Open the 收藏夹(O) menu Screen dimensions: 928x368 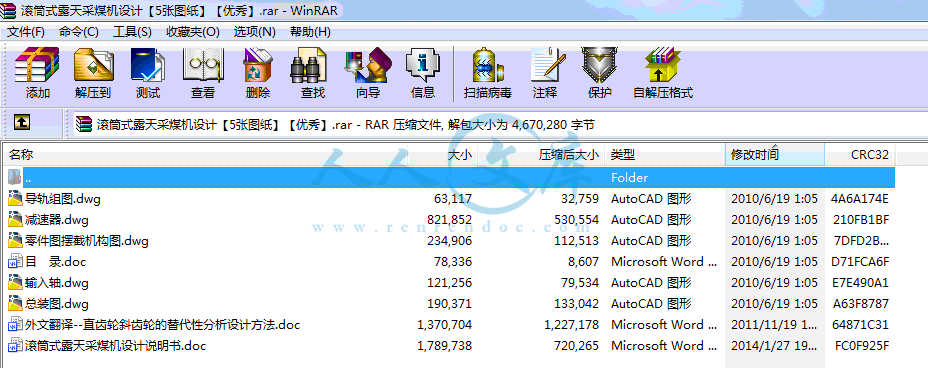click(x=192, y=31)
